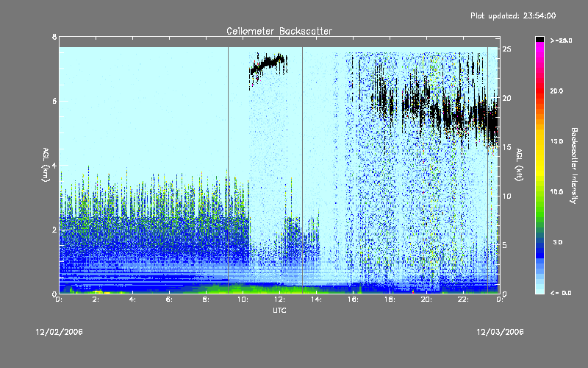Click the "20:" hour tick on the UTC axis
The image size is (588, 368).
pos(427,300)
